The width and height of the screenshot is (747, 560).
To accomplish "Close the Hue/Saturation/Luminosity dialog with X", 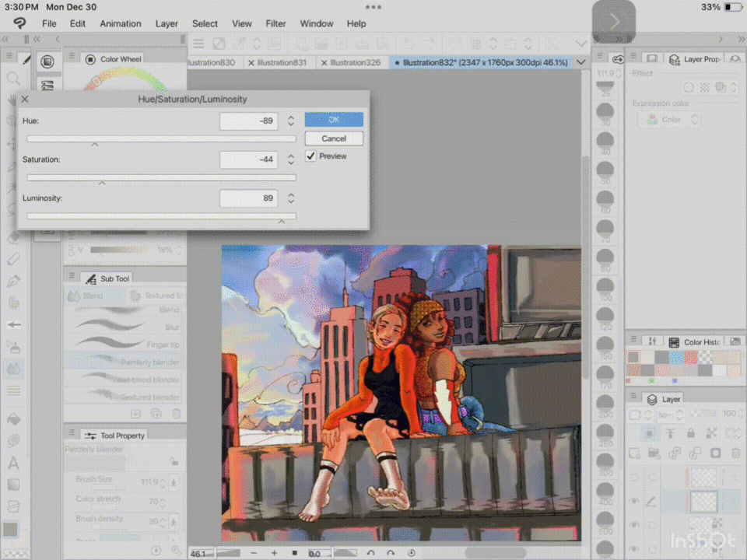I will pos(25,100).
